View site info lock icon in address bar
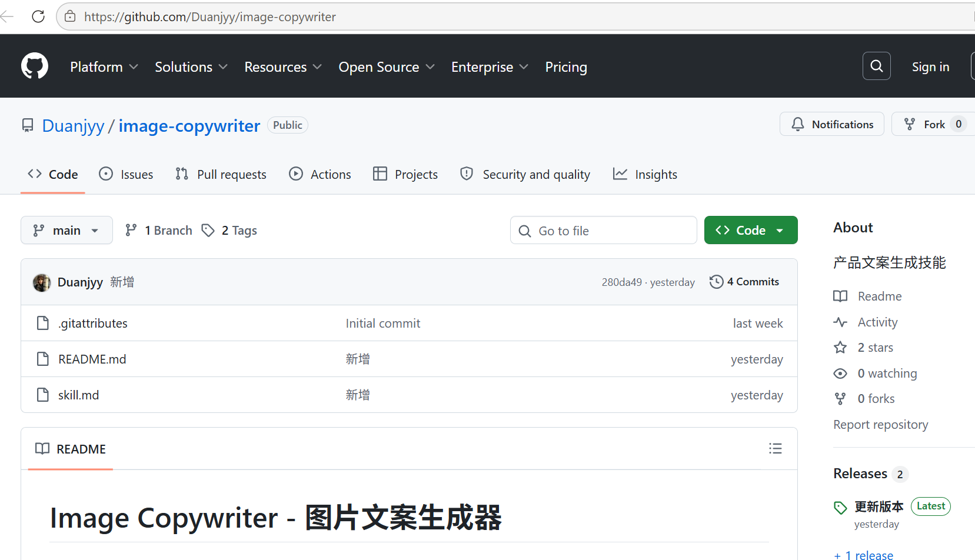Image resolution: width=975 pixels, height=560 pixels. tap(70, 16)
